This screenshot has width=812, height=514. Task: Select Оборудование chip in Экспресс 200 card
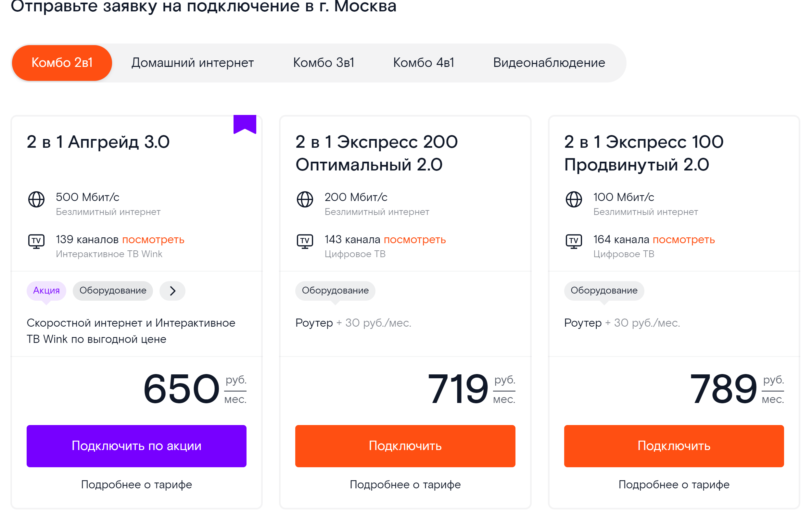pyautogui.click(x=335, y=291)
